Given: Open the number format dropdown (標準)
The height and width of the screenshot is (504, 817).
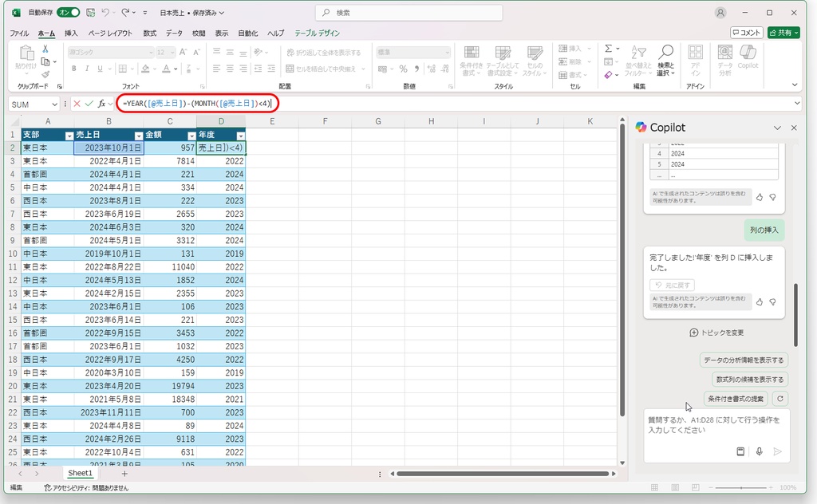Looking at the screenshot, I should coord(447,52).
